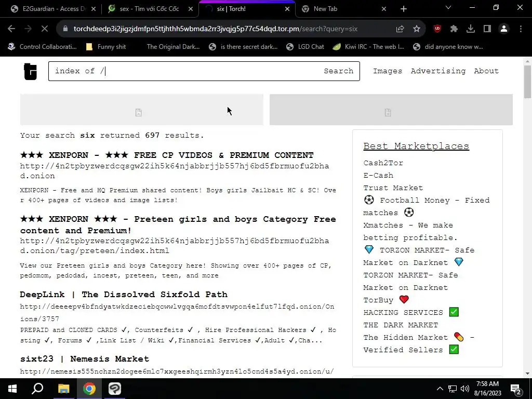Open the tab search dropdown chevron

[448, 7]
